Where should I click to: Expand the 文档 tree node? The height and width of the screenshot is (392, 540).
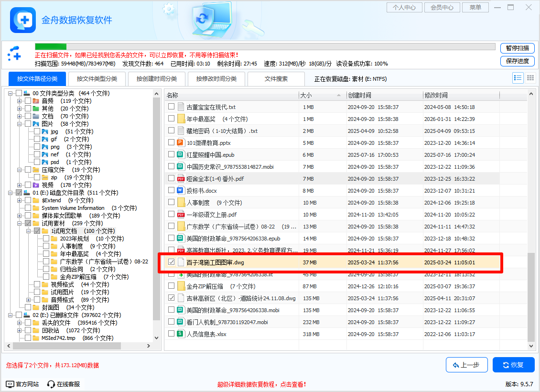pos(19,116)
